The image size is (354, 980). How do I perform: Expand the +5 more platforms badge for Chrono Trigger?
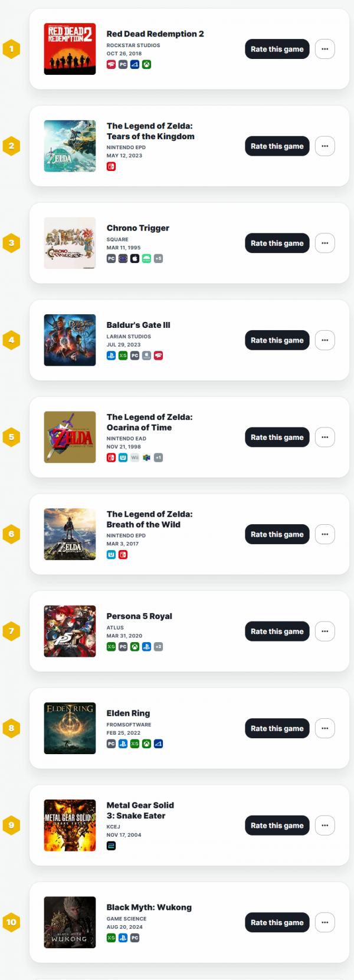[158, 259]
